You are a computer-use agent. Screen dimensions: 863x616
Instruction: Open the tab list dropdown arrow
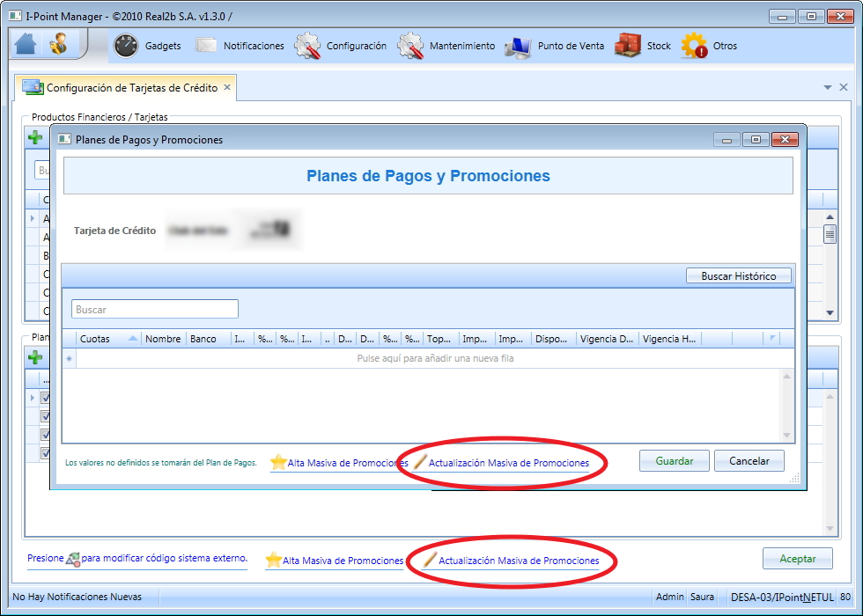pos(827,87)
